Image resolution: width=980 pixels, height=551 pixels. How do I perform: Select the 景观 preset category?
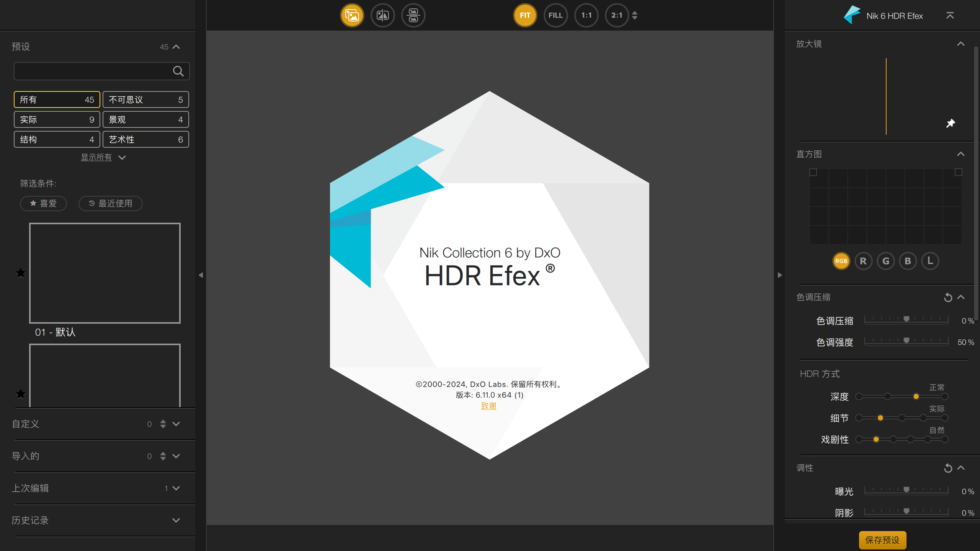145,120
